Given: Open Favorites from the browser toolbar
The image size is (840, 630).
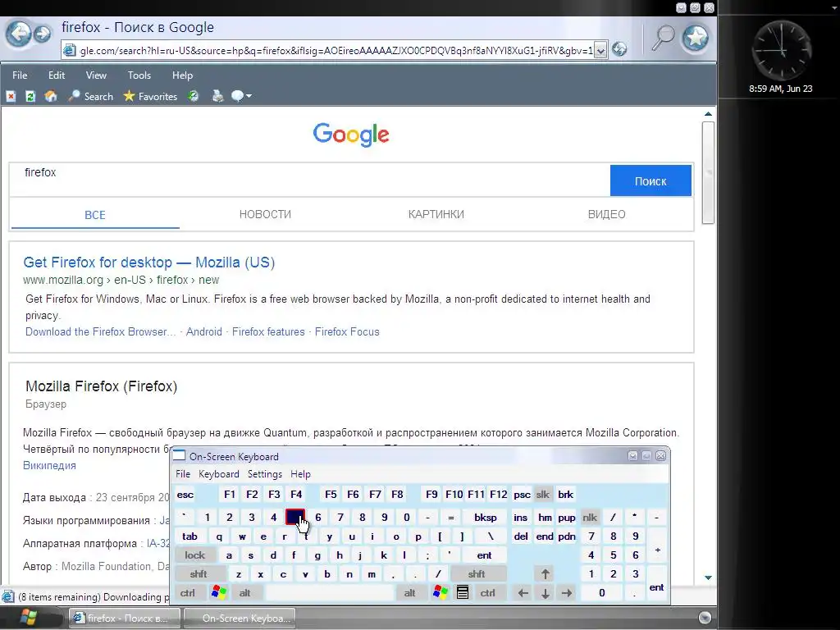Looking at the screenshot, I should (x=150, y=97).
